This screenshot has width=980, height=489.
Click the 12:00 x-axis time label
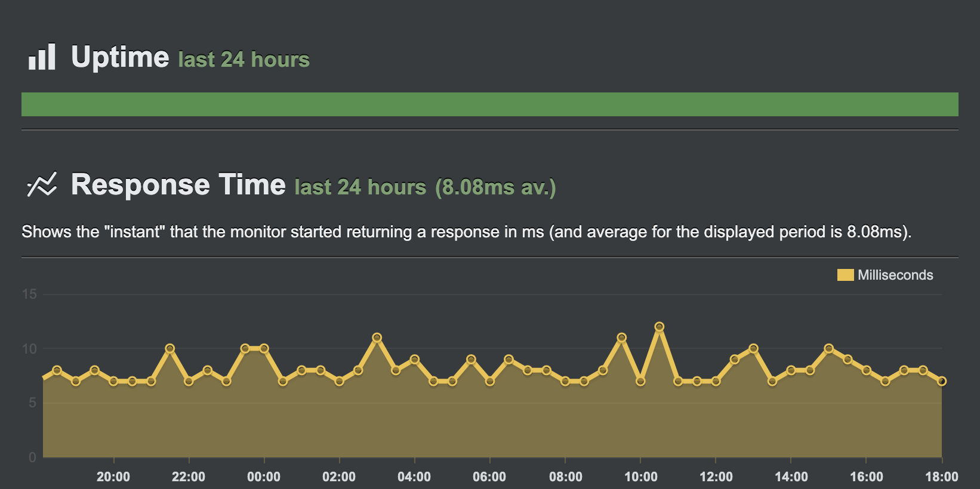point(716,476)
